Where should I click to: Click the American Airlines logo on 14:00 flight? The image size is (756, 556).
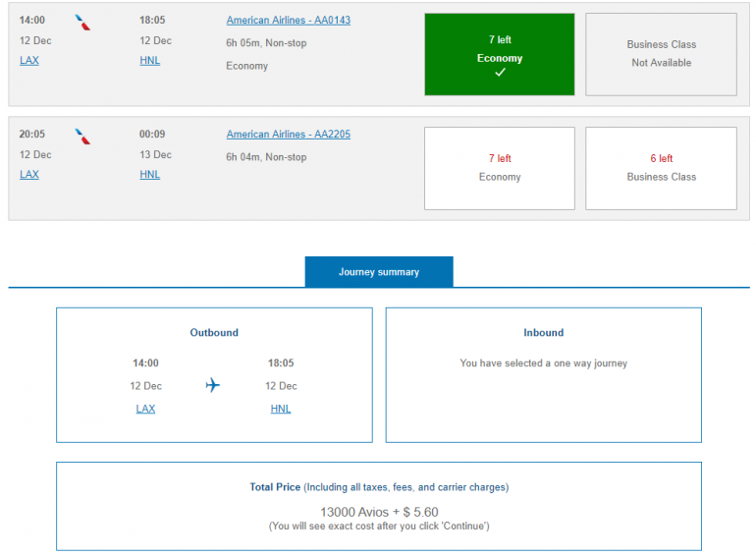click(83, 22)
